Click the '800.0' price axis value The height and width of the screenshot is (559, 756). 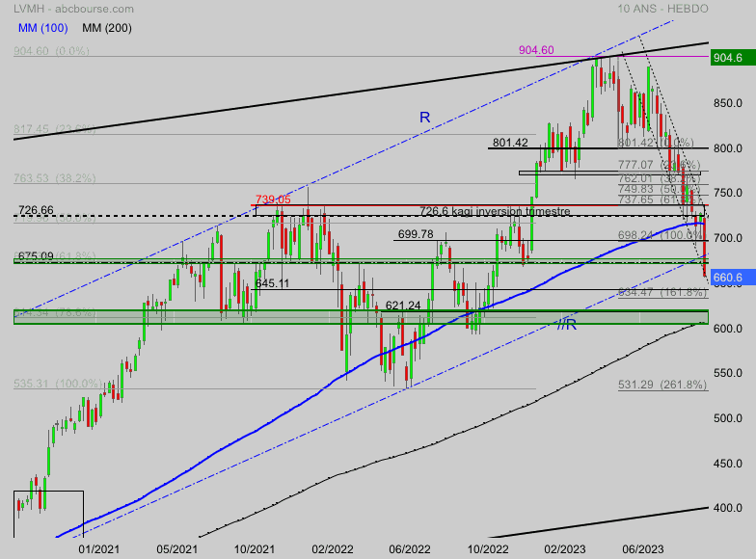click(727, 148)
